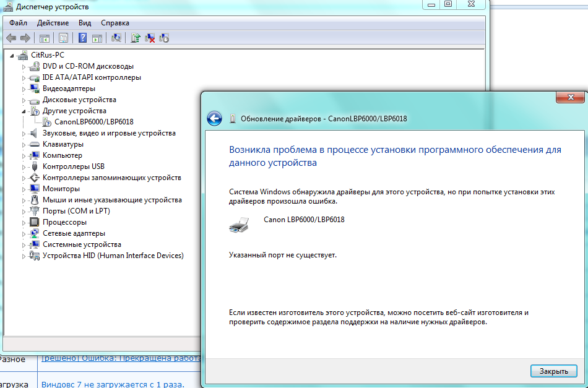Select Мониторы tree row text
Screen dimensions: 588x388
tap(61, 189)
